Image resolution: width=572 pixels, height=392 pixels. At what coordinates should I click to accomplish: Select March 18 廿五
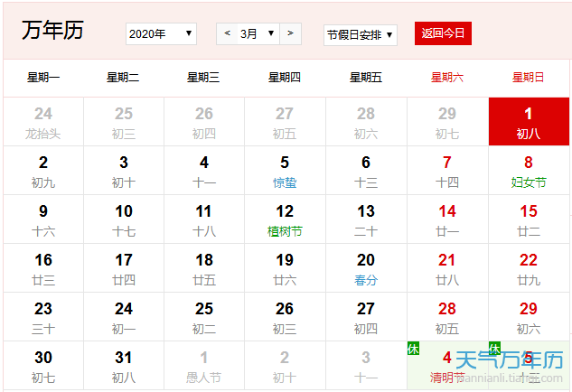(x=204, y=268)
